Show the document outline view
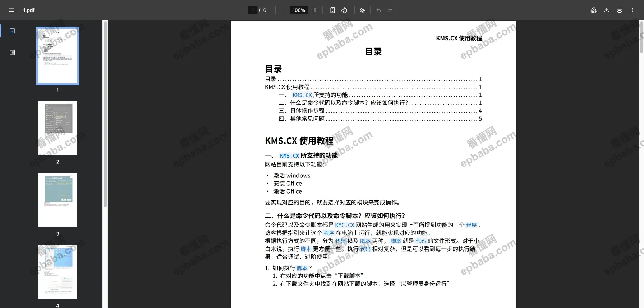The image size is (644, 308). (12, 53)
